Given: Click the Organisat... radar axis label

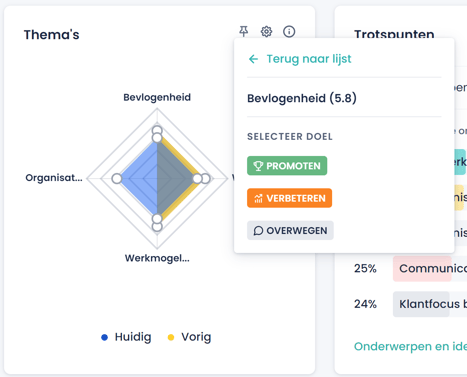Looking at the screenshot, I should [54, 178].
